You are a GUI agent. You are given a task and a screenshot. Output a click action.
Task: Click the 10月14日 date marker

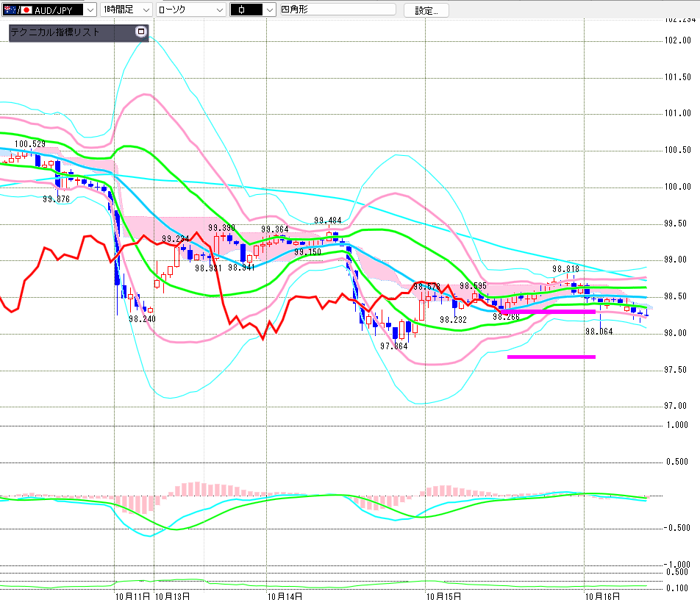point(285,594)
